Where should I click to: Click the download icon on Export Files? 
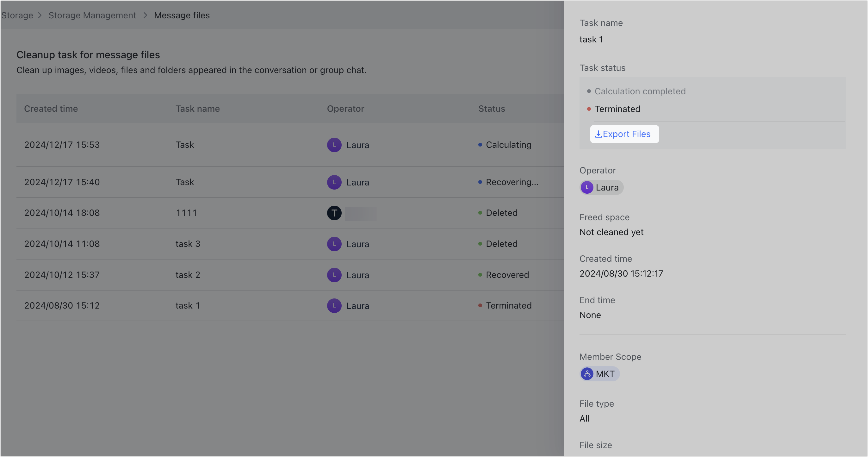pyautogui.click(x=598, y=134)
